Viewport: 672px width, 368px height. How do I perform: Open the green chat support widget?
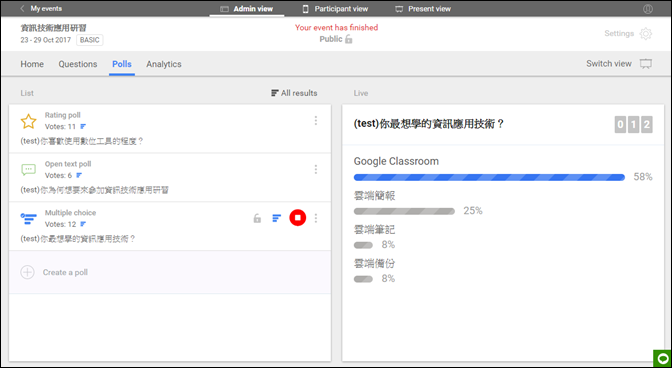[x=662, y=359]
